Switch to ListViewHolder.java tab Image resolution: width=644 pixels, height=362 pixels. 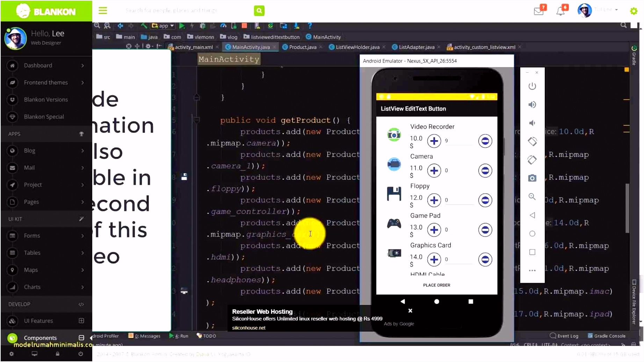(357, 47)
